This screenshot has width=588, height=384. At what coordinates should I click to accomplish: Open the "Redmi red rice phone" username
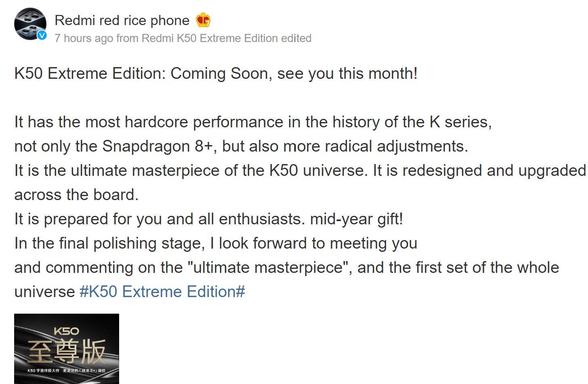(121, 20)
